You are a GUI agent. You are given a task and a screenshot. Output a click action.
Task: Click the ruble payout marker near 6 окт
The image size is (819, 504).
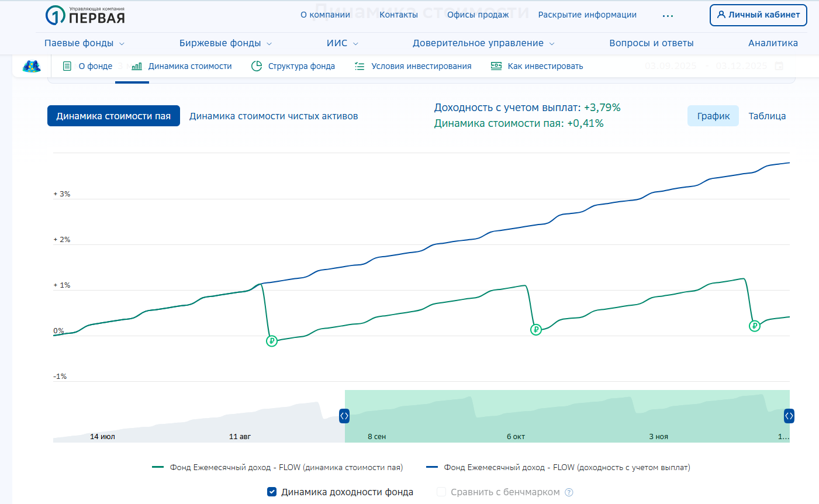(536, 330)
